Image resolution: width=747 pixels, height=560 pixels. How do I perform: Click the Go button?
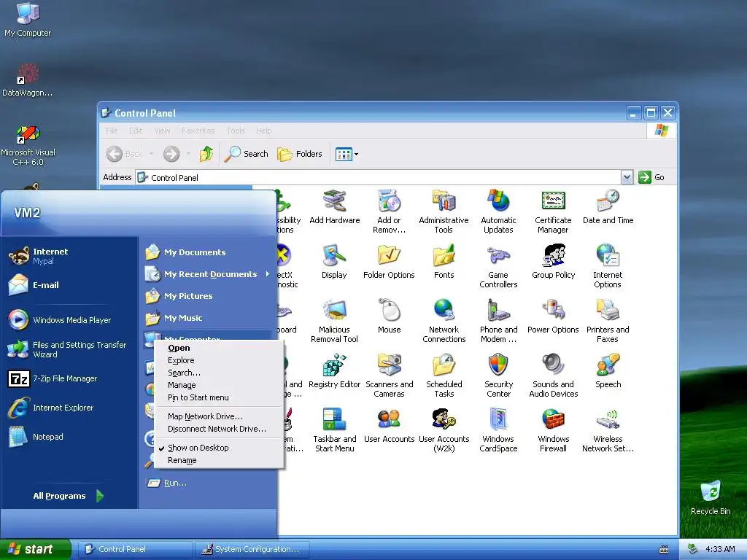(651, 178)
